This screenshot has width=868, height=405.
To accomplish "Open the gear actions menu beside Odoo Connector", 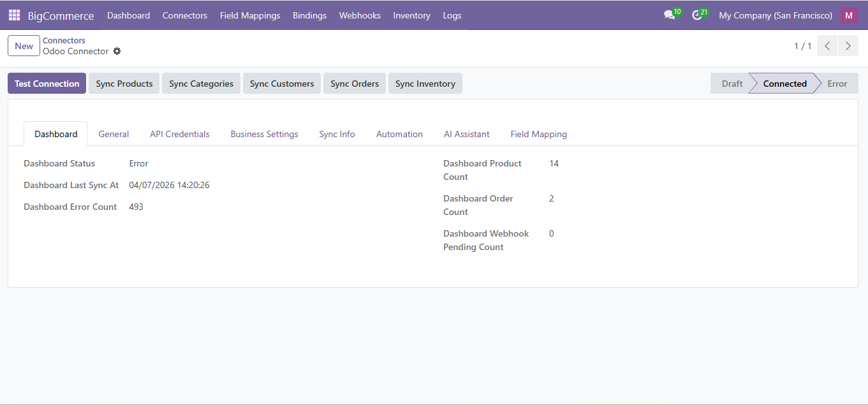I will (117, 51).
